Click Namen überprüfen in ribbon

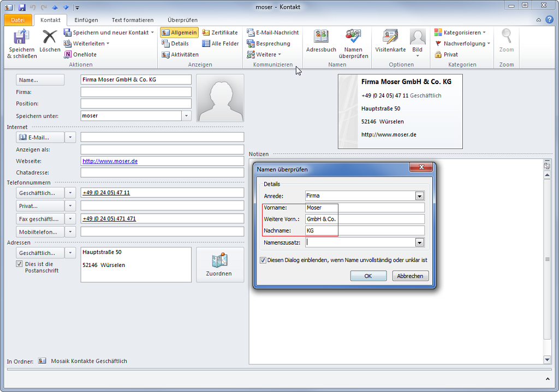coord(353,44)
